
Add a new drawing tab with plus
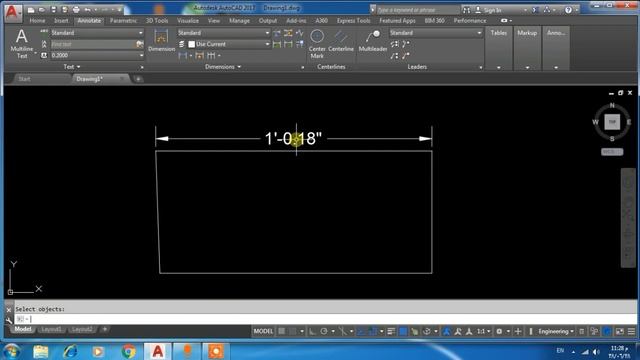point(138,79)
